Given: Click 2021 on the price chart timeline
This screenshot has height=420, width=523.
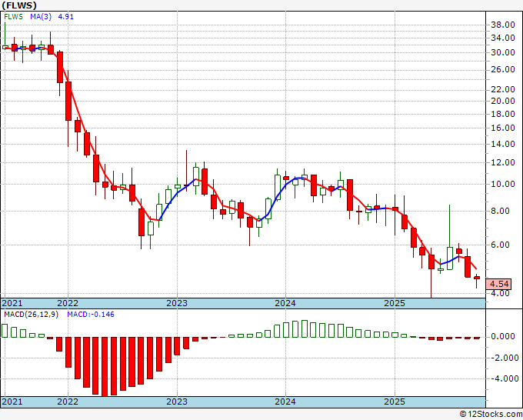Looking at the screenshot, I should click(x=12, y=303).
